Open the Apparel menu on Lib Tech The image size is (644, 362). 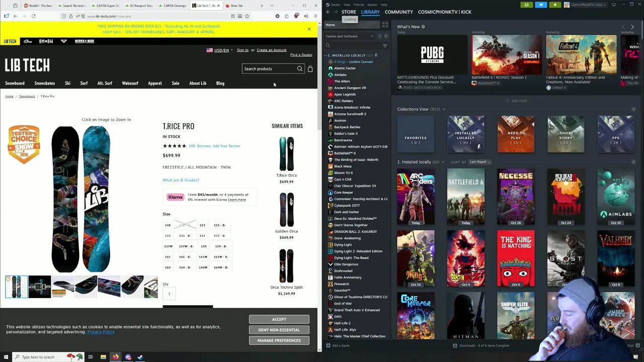coord(155,83)
